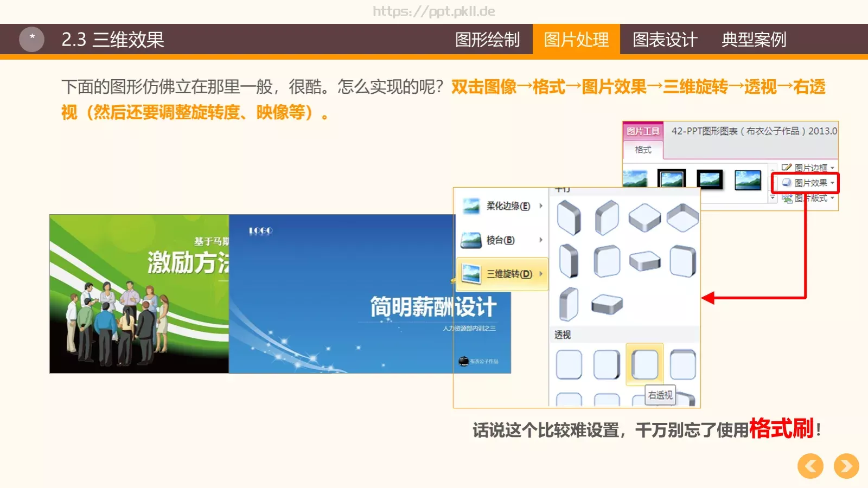
Task: Switch to the 图形绘制 section tab
Action: pyautogui.click(x=488, y=40)
